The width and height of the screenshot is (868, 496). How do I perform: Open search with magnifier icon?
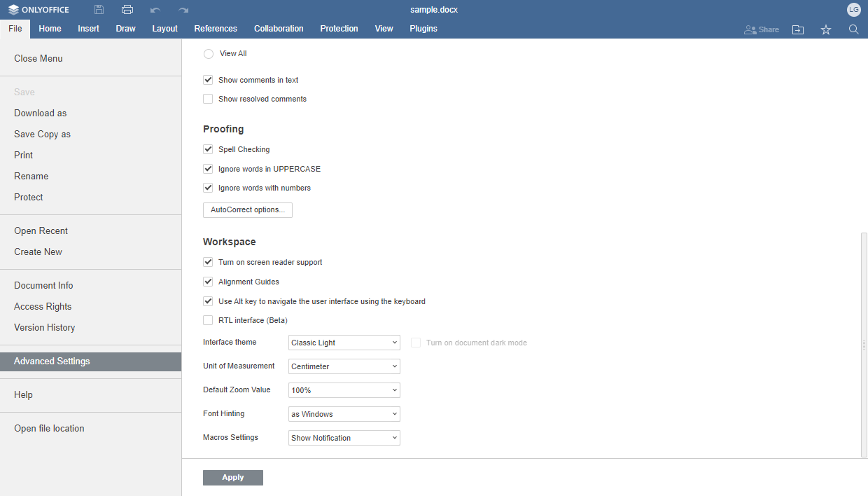coord(853,29)
